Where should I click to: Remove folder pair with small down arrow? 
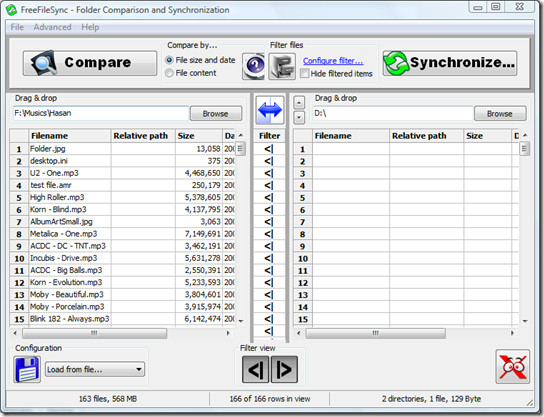[299, 118]
